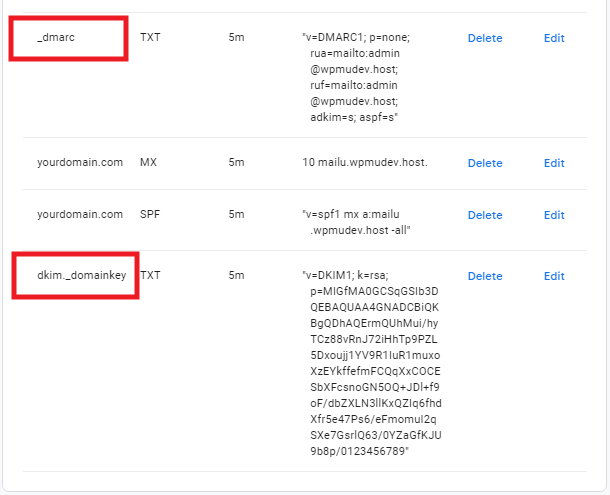Click the v=spf1 record value
This screenshot has height=495, width=610.
point(358,222)
